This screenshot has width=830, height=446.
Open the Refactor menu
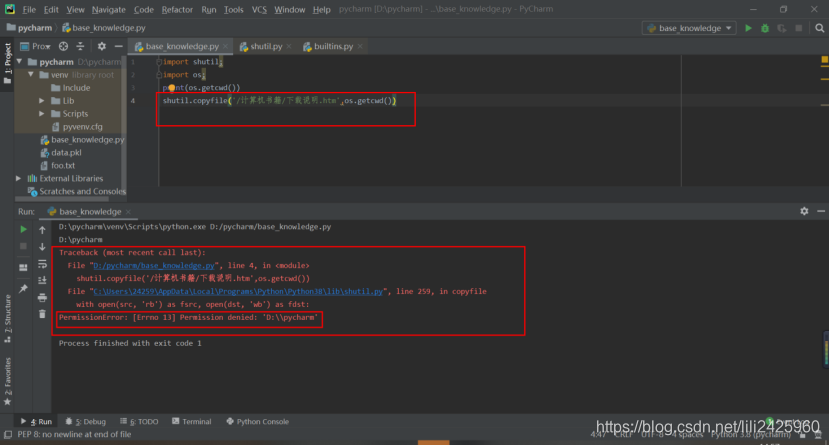pos(177,10)
